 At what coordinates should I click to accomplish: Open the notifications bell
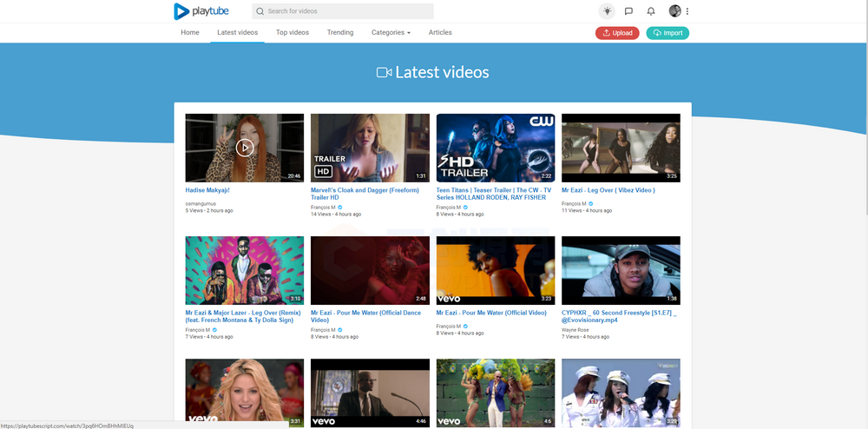tap(651, 11)
